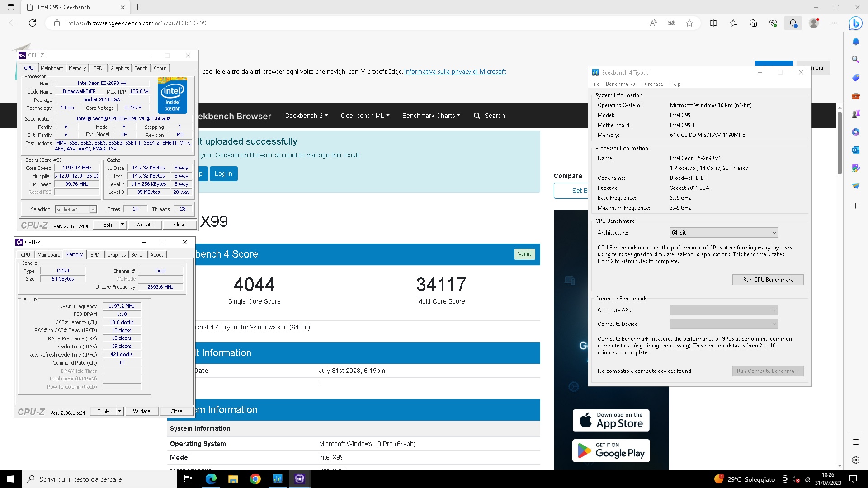Open Edge profile avatar icon

814,23
